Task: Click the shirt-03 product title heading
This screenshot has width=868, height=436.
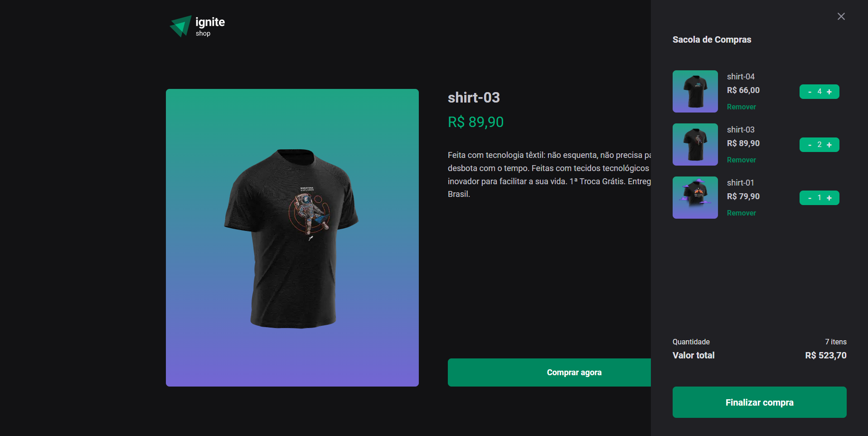Action: click(474, 98)
